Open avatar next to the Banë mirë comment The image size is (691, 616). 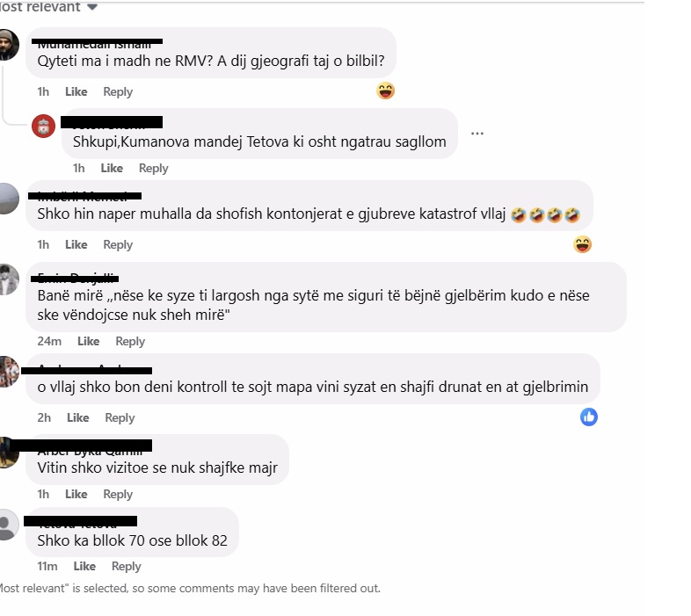click(9, 279)
